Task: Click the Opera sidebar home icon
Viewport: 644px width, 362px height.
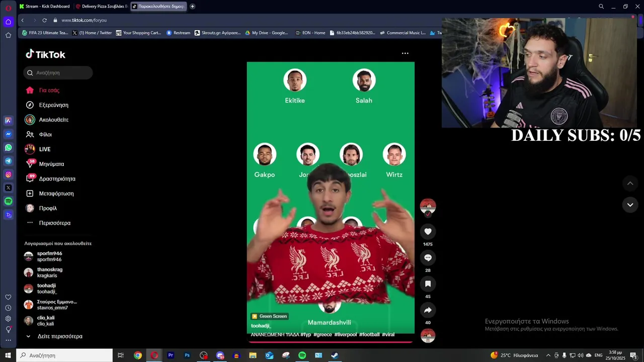Action: (8, 22)
